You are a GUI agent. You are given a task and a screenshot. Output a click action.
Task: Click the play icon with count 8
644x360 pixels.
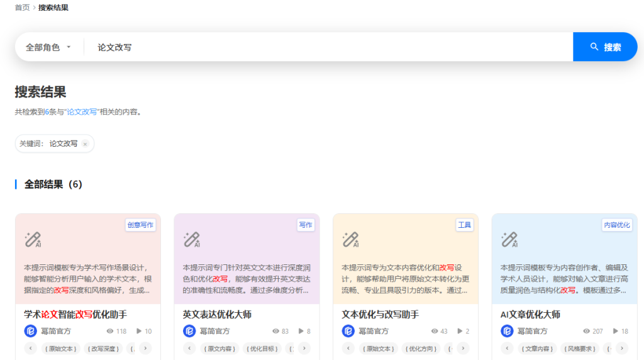[x=301, y=331]
